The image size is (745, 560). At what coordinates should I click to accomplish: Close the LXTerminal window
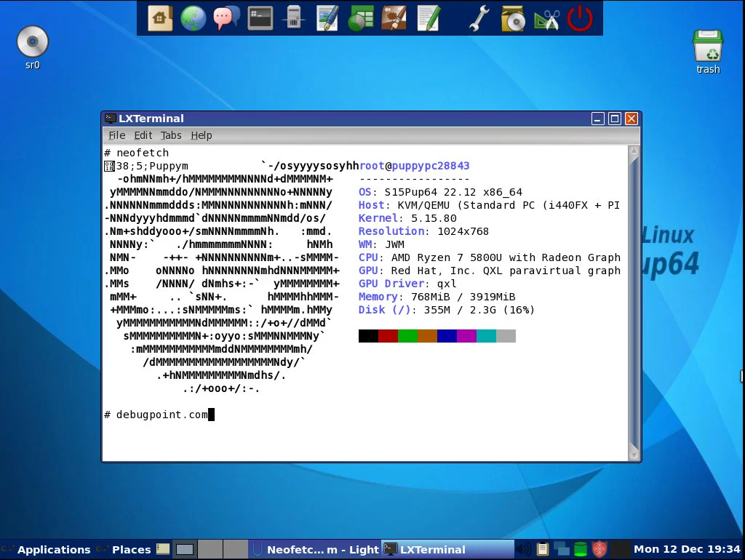[632, 119]
